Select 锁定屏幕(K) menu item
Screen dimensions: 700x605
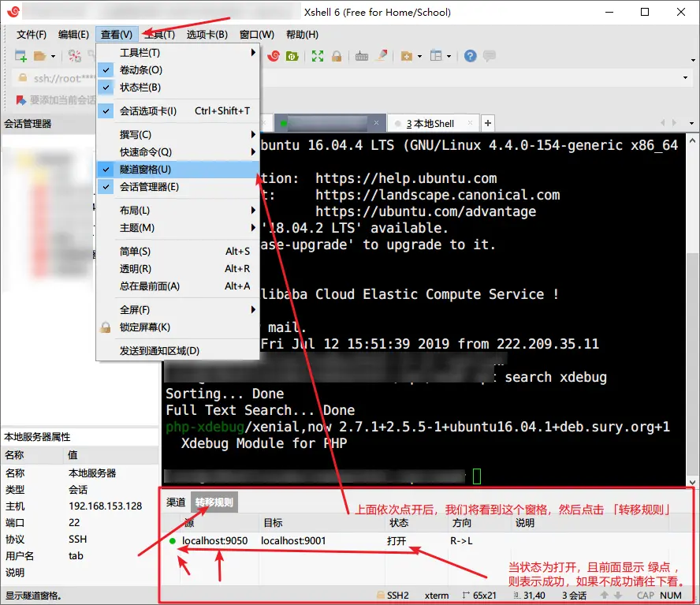tap(177, 327)
